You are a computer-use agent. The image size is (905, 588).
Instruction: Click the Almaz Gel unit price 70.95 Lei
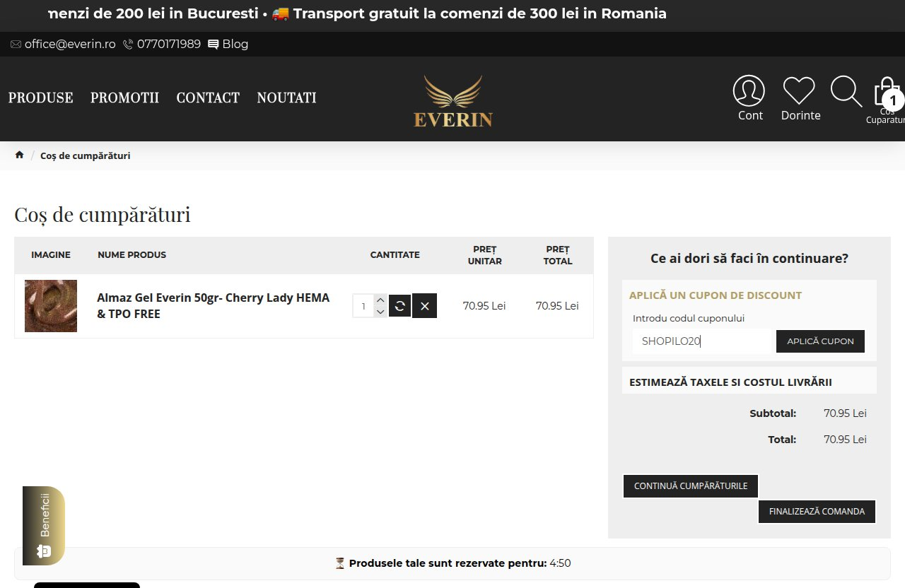coord(484,306)
